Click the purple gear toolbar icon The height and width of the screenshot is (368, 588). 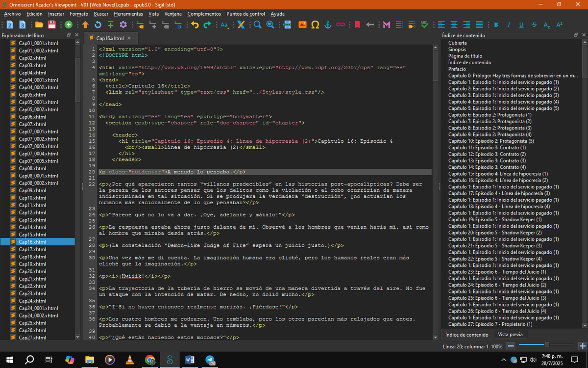click(123, 25)
